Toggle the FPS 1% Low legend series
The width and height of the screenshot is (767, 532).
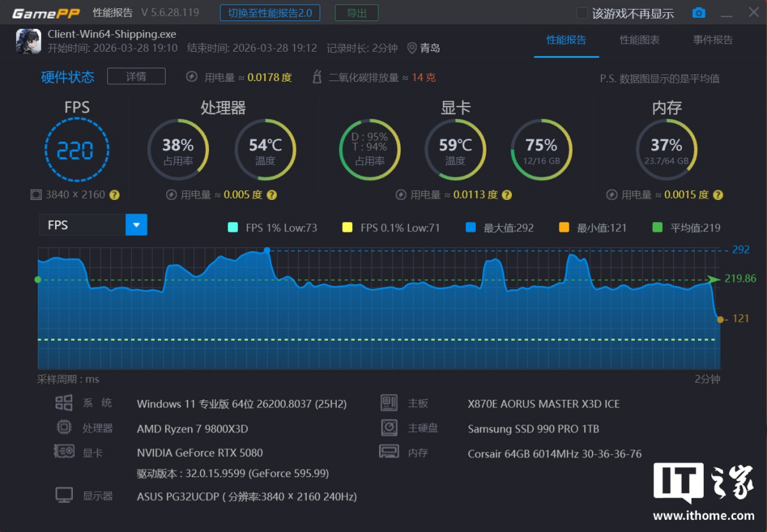click(233, 227)
